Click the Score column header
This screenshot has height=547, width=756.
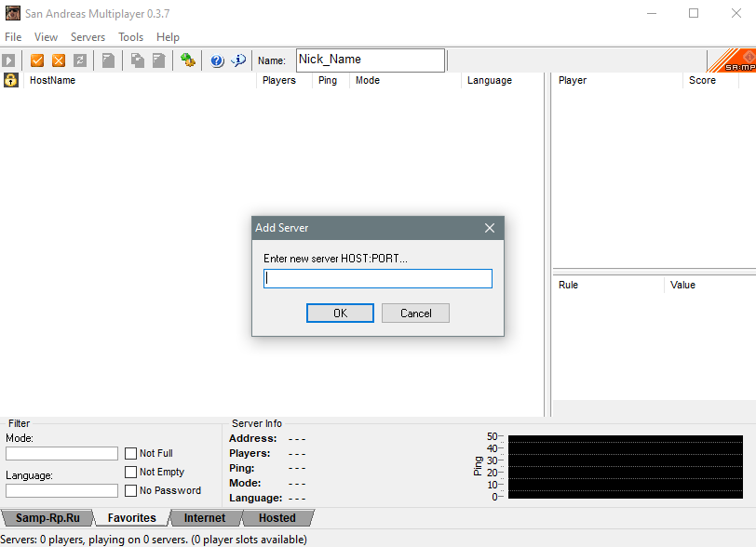click(x=710, y=80)
